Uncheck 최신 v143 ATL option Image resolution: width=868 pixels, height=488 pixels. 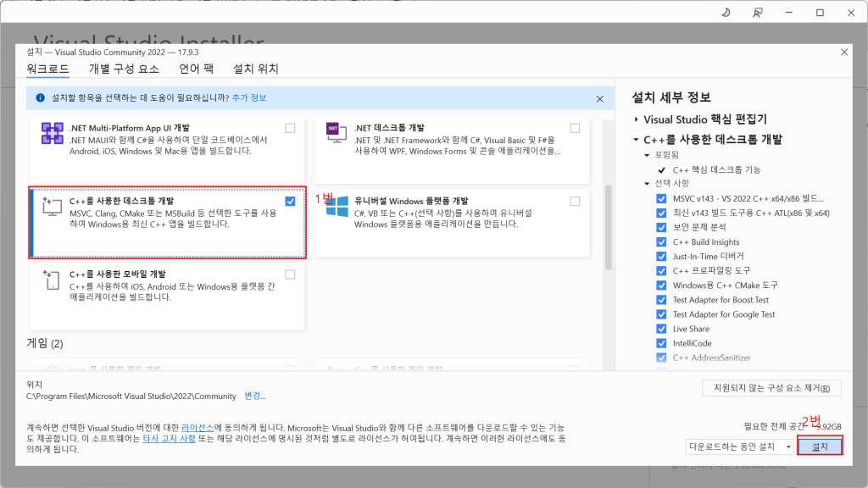pos(661,213)
